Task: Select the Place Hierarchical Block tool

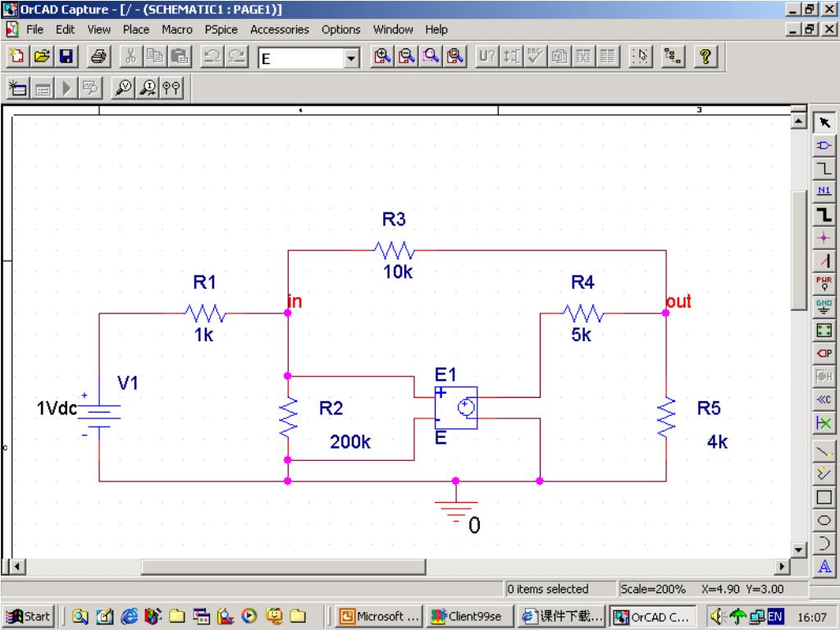Action: click(824, 330)
